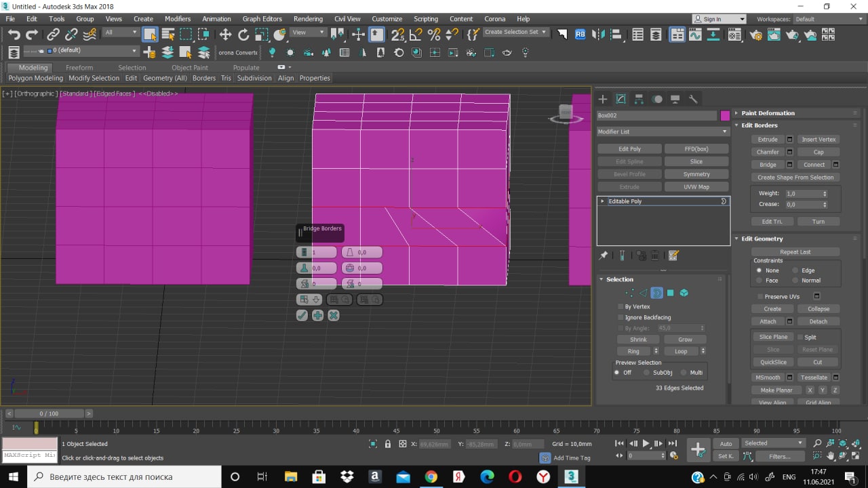Enable the Ignore Backfacing checkbox

620,317
